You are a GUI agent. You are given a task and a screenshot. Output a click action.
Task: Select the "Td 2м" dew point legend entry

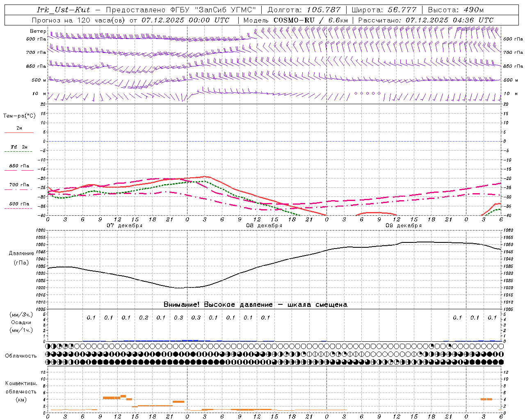[x=19, y=147]
